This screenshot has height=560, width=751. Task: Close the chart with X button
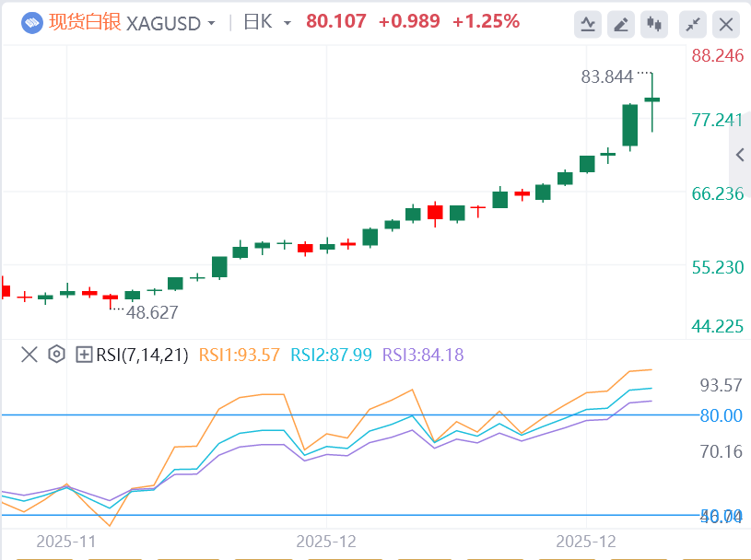point(726,24)
